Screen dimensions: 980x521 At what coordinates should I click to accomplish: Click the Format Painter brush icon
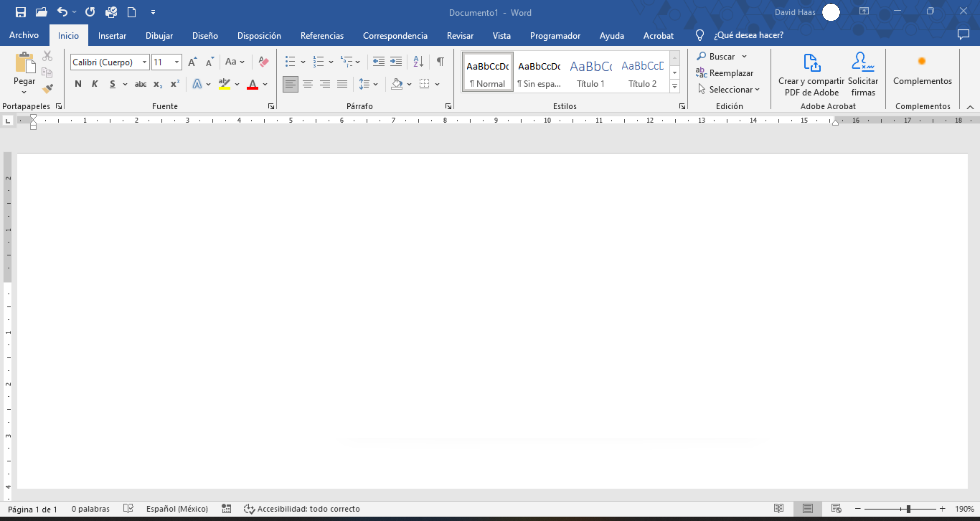[48, 89]
